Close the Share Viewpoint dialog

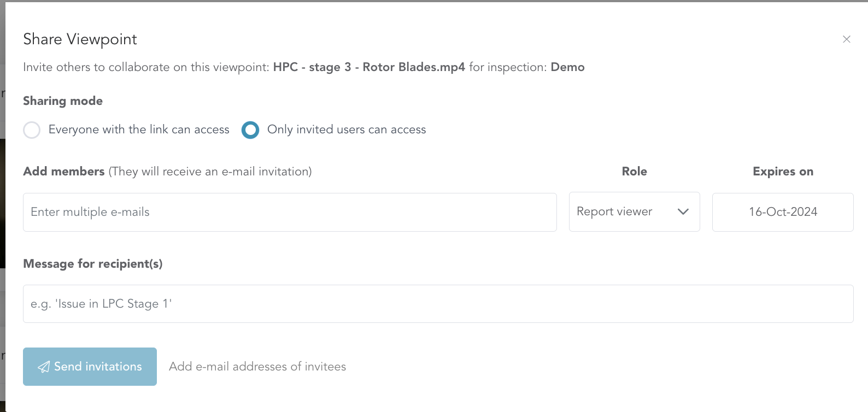(847, 39)
